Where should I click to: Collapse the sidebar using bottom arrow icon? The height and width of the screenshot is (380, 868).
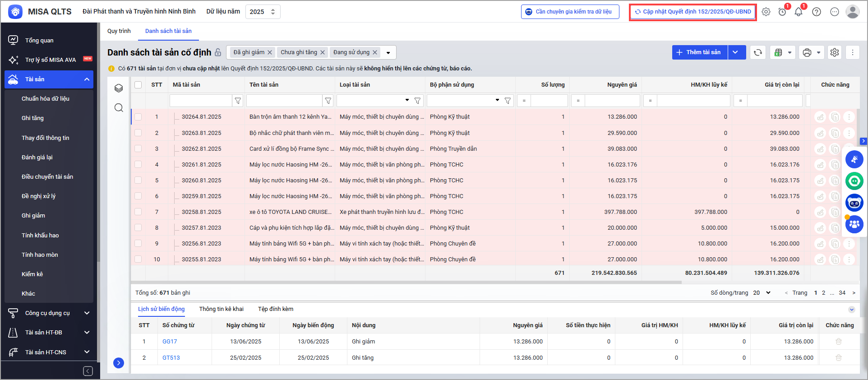tap(88, 371)
